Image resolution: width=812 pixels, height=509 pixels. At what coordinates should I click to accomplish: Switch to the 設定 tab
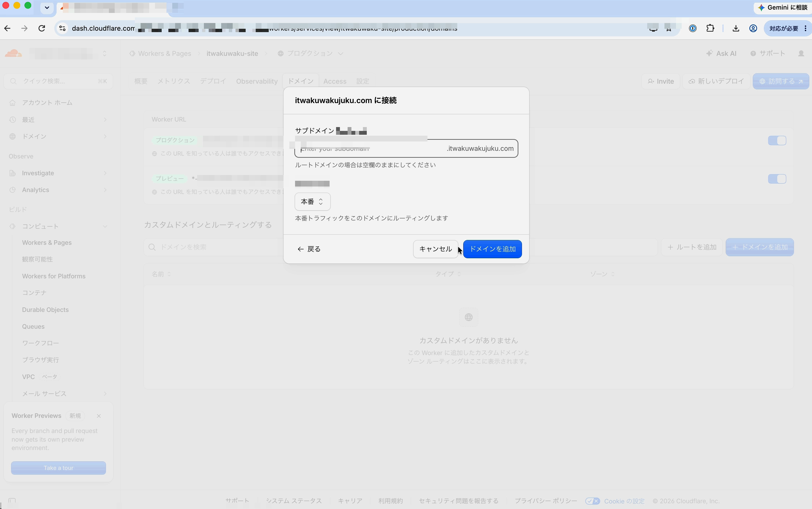coord(363,81)
